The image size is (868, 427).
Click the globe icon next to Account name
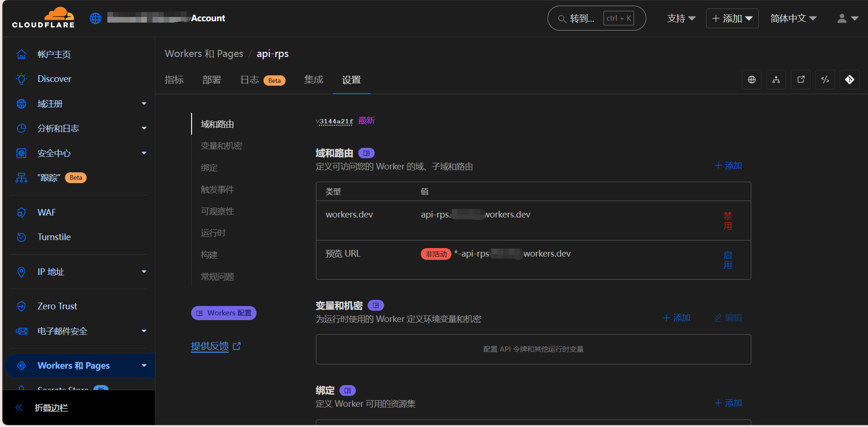(96, 18)
